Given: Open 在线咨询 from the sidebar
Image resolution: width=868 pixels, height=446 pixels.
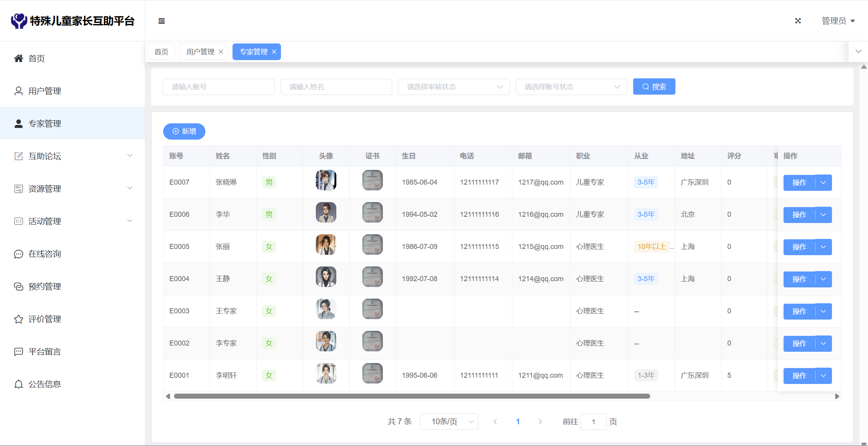Looking at the screenshot, I should pyautogui.click(x=45, y=254).
